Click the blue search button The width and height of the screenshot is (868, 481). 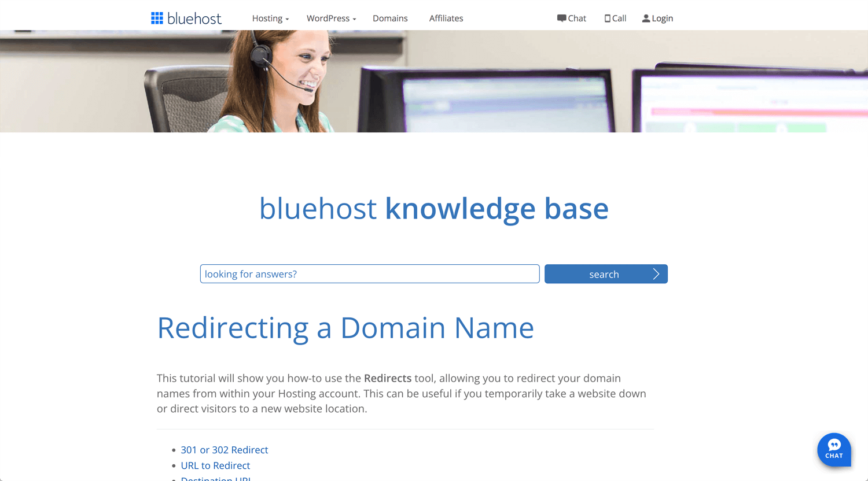click(x=606, y=274)
